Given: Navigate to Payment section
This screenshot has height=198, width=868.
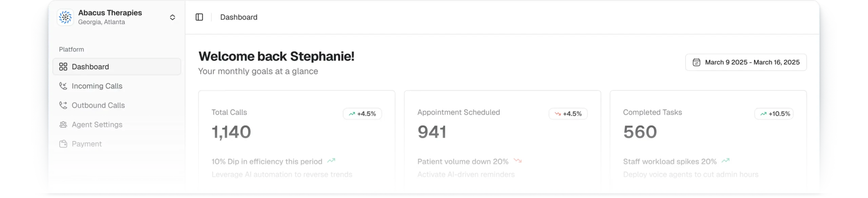Looking at the screenshot, I should (87, 144).
